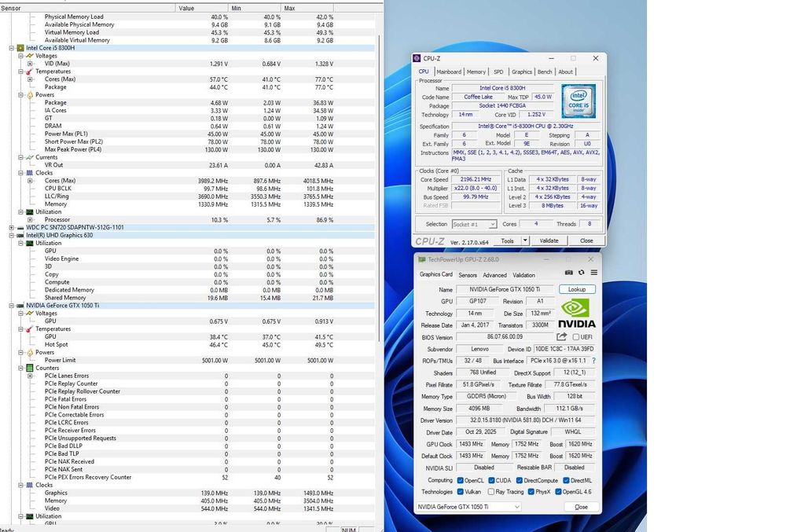The height and width of the screenshot is (532, 786).
Task: Click the Intel UHD Graphics 630 card icon
Action: [x=20, y=236]
